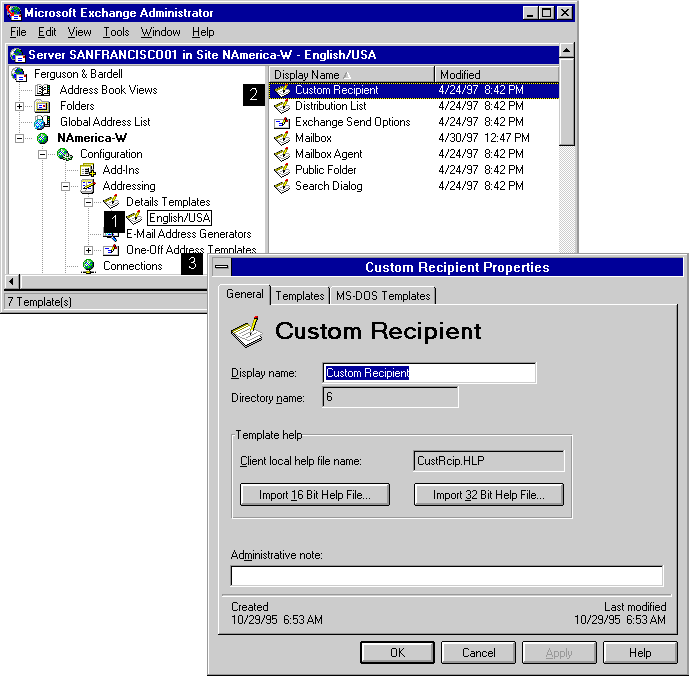Screen dimensions: 689x676
Task: Expand the Folders tree node
Action: (19, 106)
